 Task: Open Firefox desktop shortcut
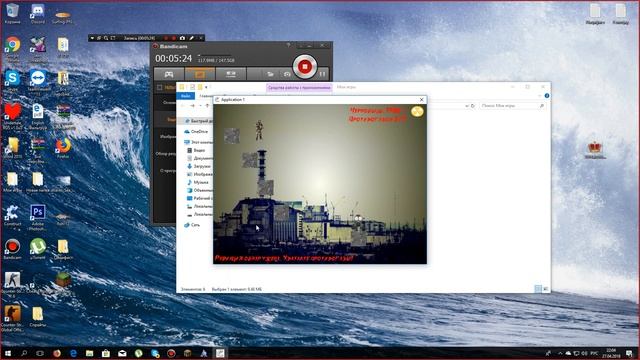pos(63,148)
